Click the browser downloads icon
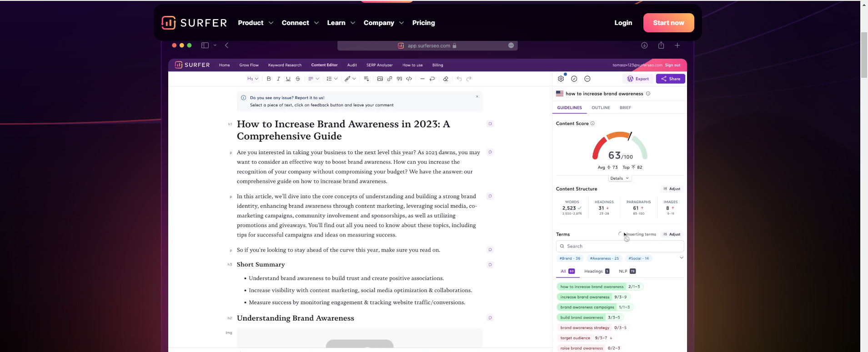This screenshot has width=868, height=352. tap(644, 45)
